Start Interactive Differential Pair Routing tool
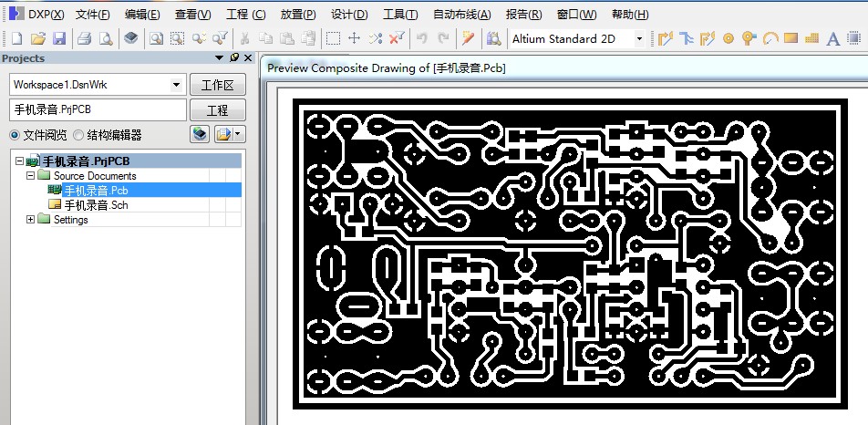The image size is (868, 425). 708,38
